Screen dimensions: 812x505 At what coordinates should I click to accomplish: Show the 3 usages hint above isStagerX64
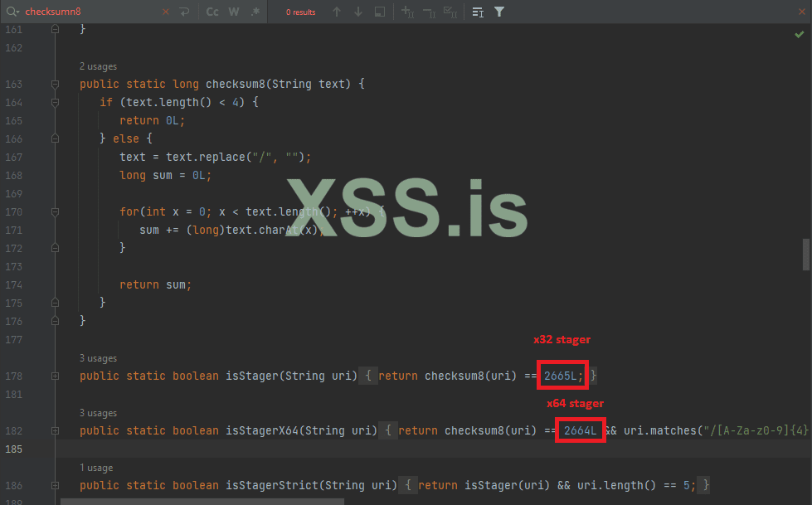pyautogui.click(x=98, y=413)
